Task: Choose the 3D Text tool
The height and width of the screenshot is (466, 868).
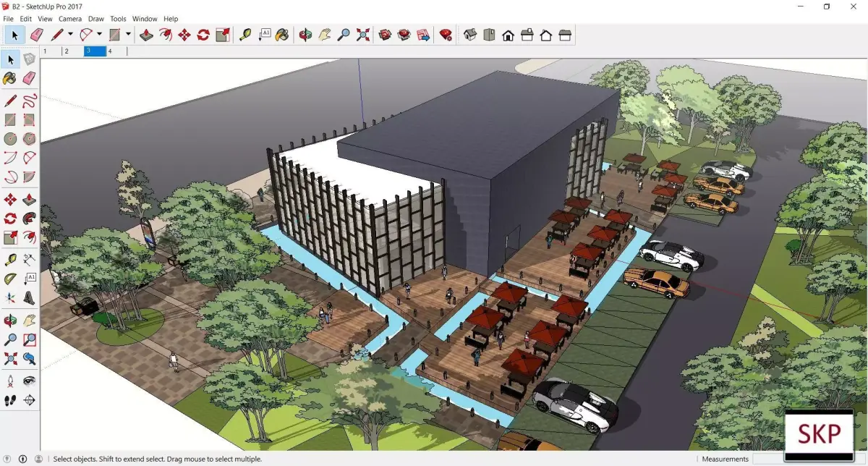Action: 29,297
